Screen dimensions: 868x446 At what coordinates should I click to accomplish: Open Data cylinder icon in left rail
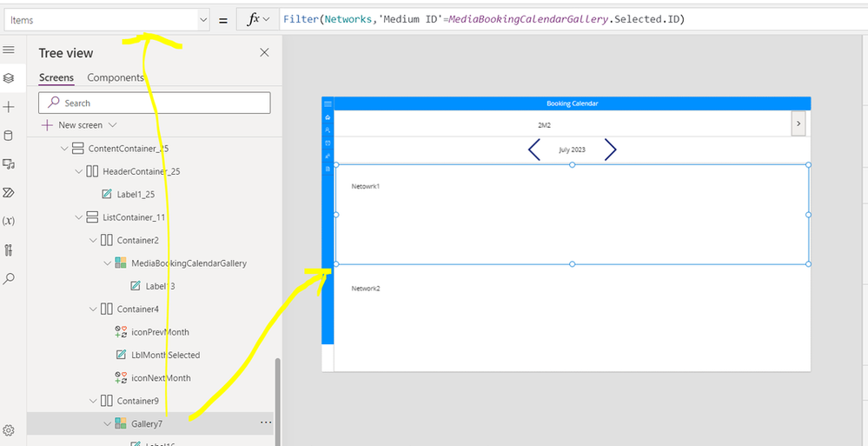[9, 136]
